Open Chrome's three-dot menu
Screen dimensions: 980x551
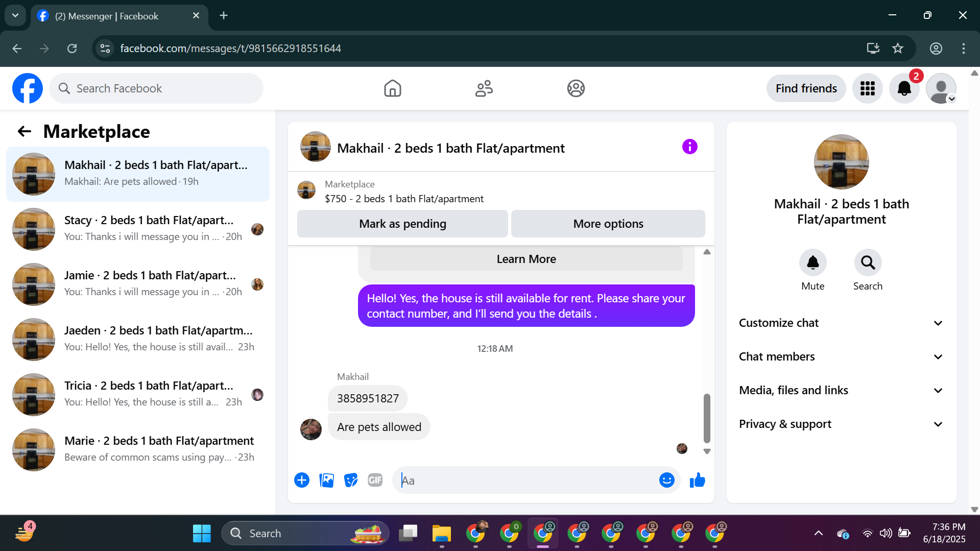click(x=964, y=49)
